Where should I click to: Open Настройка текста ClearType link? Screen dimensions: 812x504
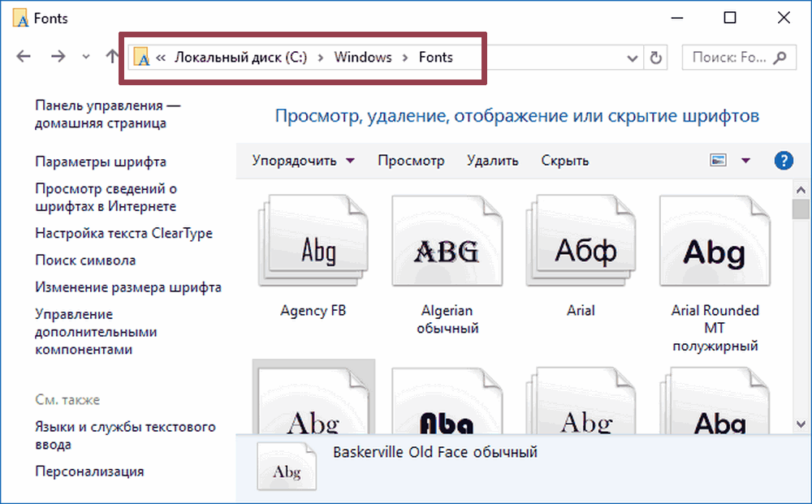point(123,233)
